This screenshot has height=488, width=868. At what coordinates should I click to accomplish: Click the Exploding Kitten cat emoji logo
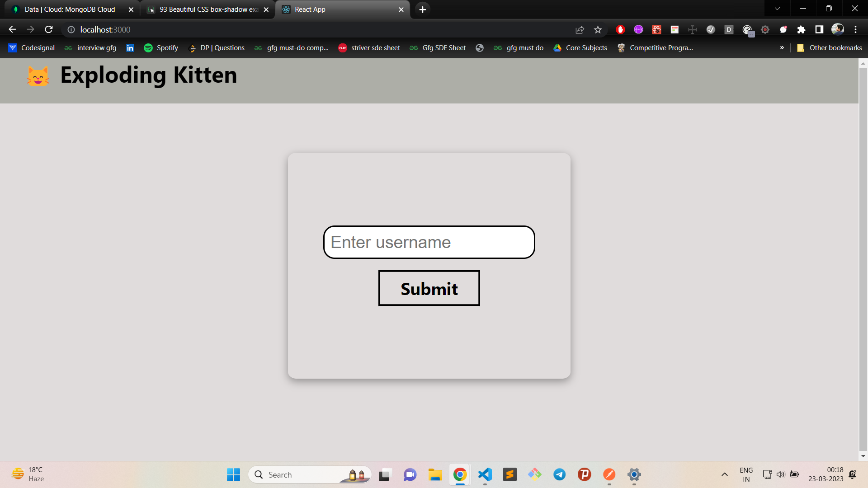38,76
